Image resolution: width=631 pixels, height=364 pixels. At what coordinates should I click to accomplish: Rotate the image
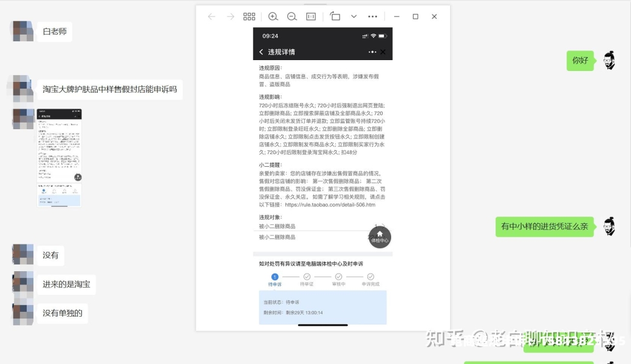[x=335, y=16]
